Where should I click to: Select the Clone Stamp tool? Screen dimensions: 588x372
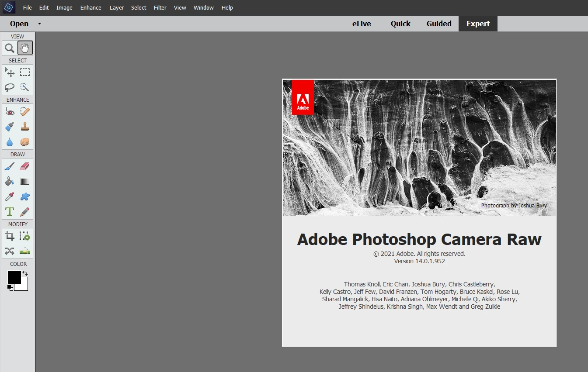pos(25,127)
